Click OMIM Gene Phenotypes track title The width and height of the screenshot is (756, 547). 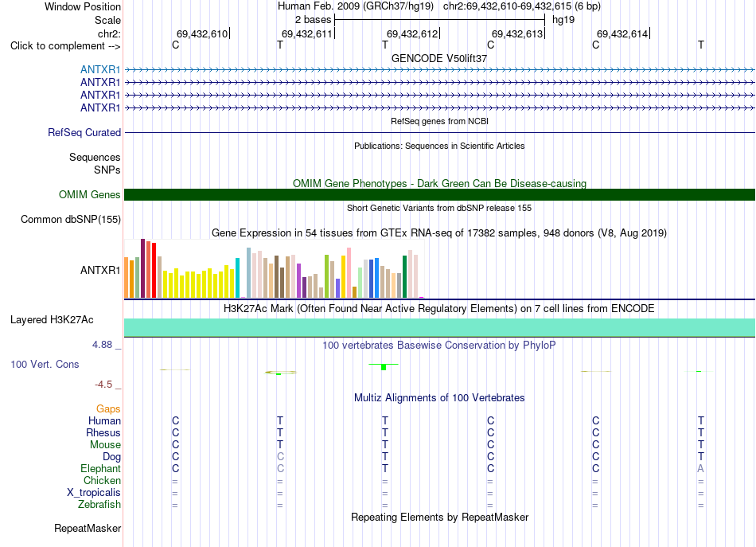coord(439,183)
